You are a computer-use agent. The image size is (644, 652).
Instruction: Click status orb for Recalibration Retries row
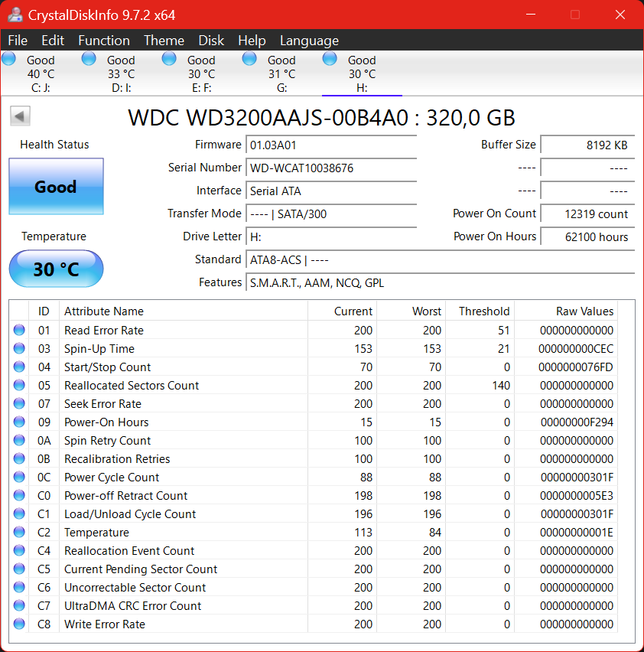coord(19,458)
